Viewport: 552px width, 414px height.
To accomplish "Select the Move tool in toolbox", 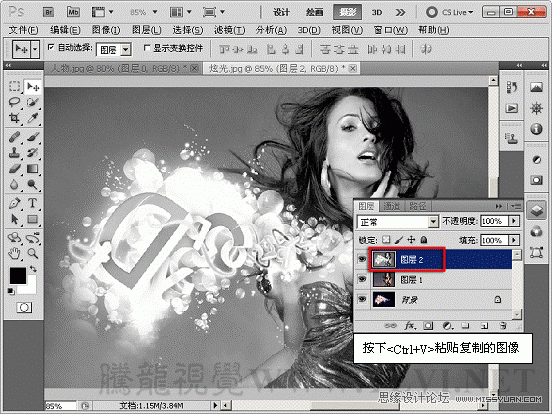I will 33,86.
